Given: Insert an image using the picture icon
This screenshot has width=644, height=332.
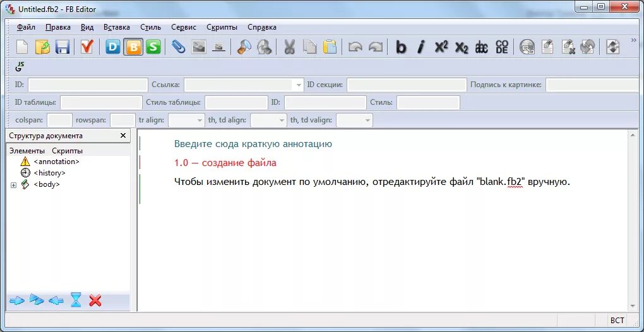Looking at the screenshot, I should (x=199, y=47).
